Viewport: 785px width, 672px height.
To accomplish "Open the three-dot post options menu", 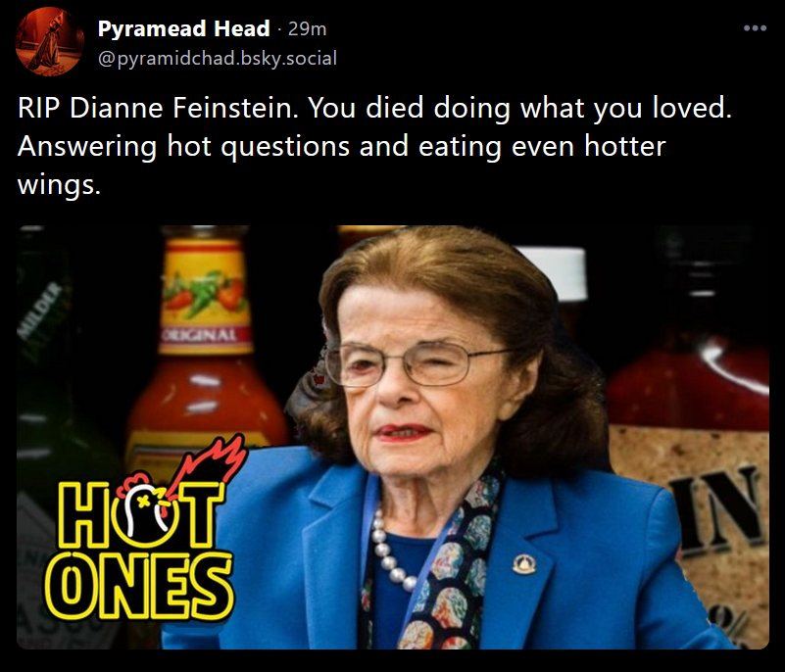I will 754,27.
